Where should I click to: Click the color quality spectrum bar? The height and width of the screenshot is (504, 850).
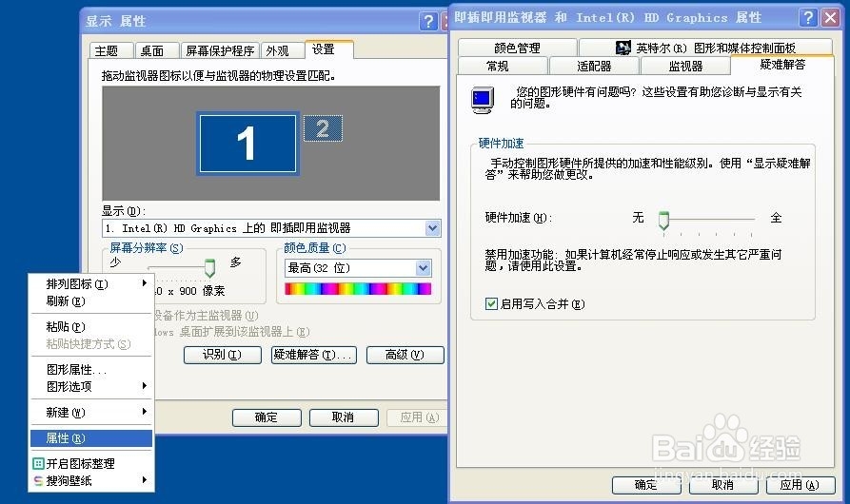click(358, 288)
